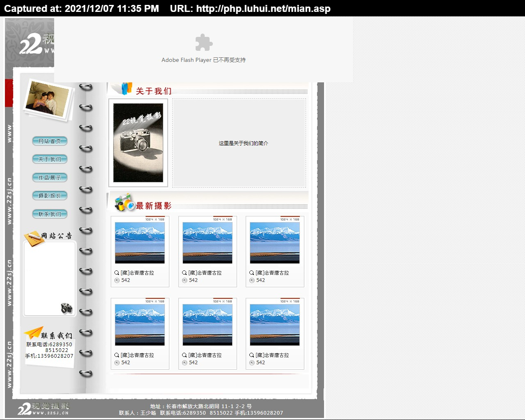Click the paper airplane icon beside 联系我们
The width and height of the screenshot is (525, 420).
(x=33, y=332)
